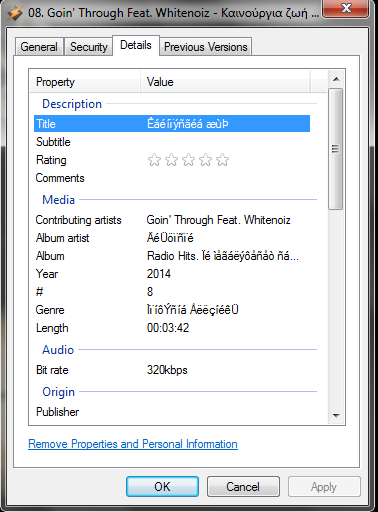Click the vertical scrollbar thumb
This screenshot has height=512, width=378.
pos(336,149)
